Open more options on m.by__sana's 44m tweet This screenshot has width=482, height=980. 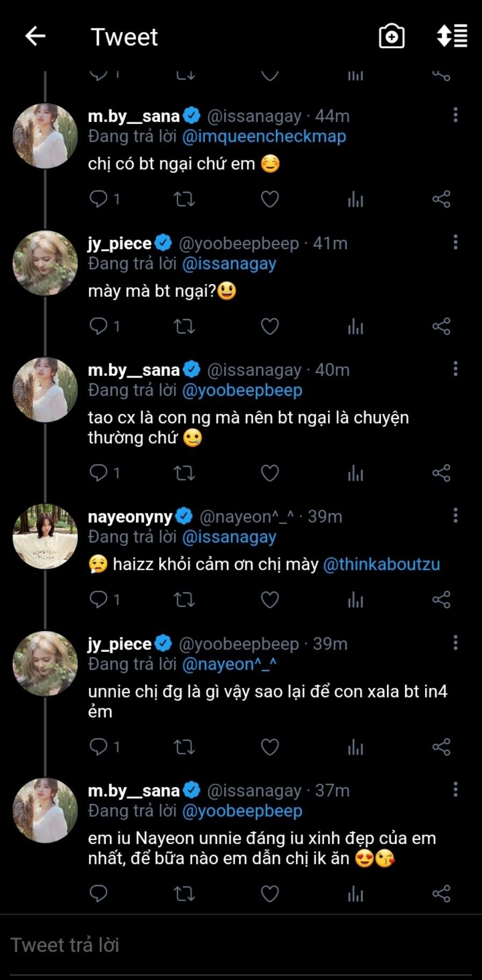[x=455, y=115]
